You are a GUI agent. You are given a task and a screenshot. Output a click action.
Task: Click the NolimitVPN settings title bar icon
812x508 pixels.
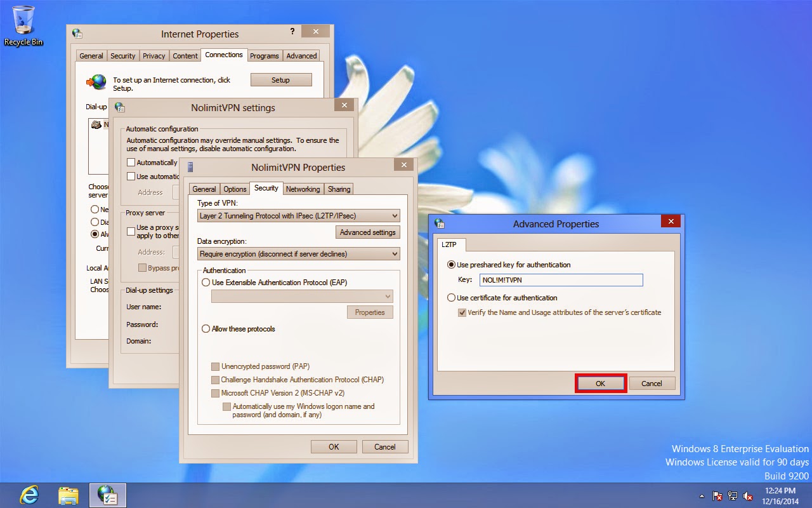pyautogui.click(x=120, y=107)
